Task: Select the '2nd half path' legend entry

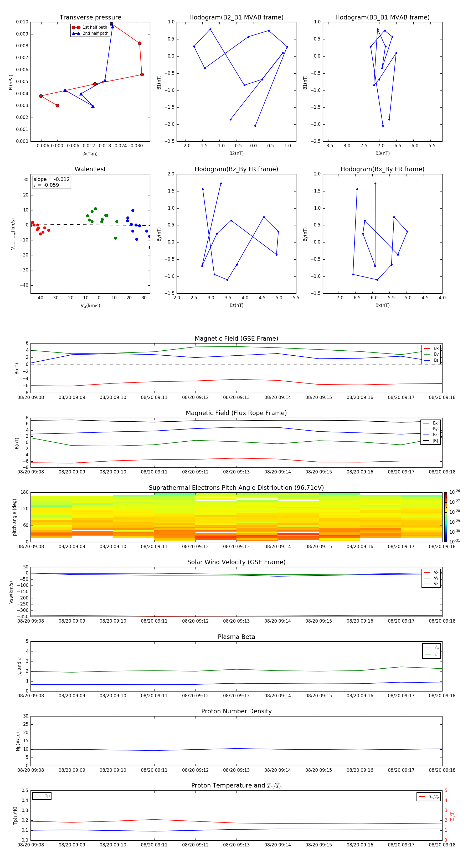Action: pyautogui.click(x=90, y=33)
